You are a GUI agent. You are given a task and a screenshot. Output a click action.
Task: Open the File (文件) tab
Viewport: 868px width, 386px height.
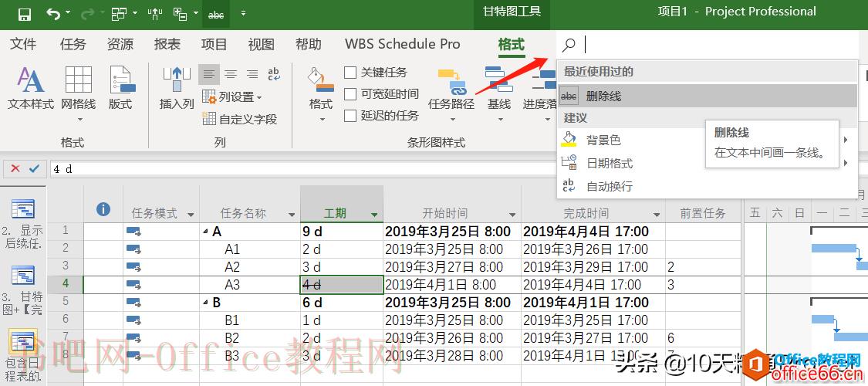(23, 44)
